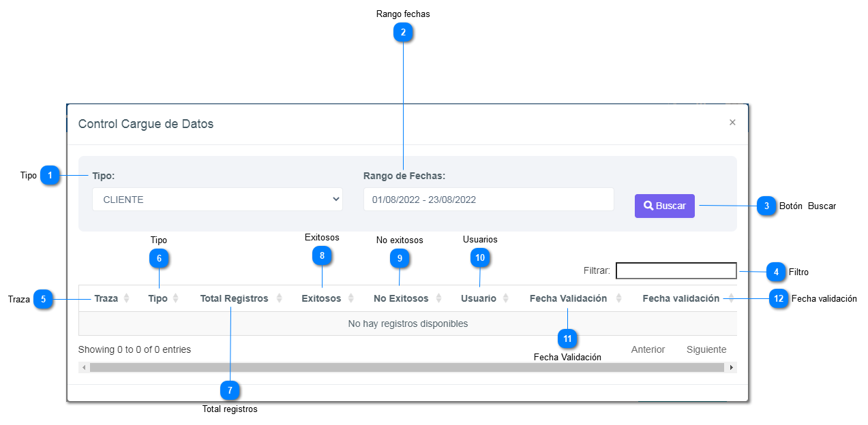
Task: Click the horizontal scrollbar right arrow
Action: pos(732,368)
